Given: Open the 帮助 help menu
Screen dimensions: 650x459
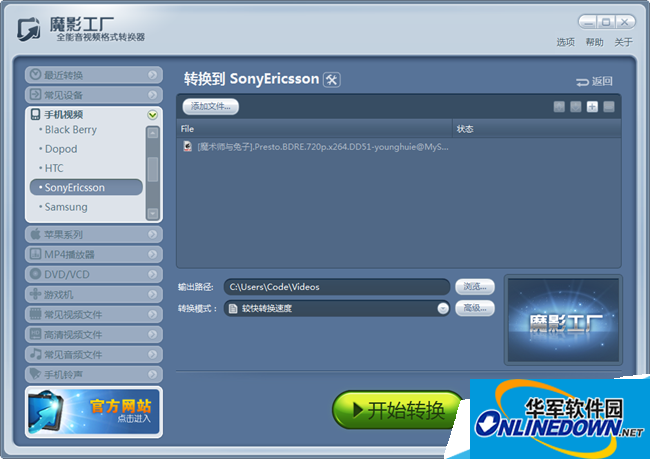Looking at the screenshot, I should pyautogui.click(x=594, y=42).
